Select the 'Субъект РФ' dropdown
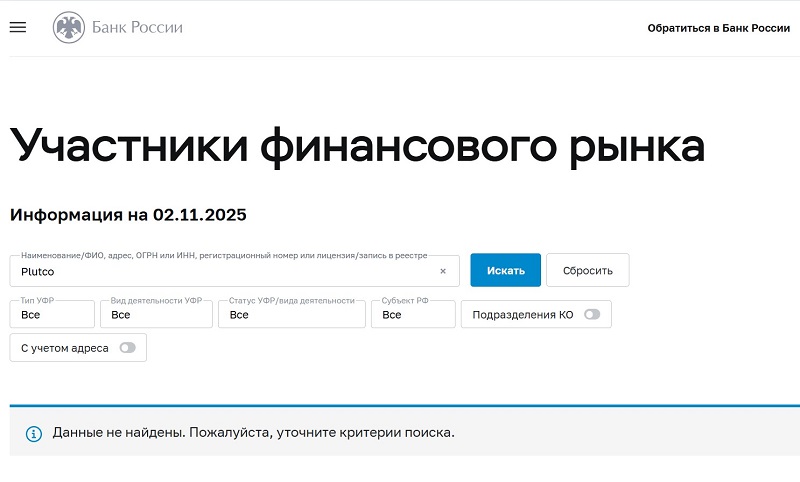The height and width of the screenshot is (482, 800). [x=412, y=315]
